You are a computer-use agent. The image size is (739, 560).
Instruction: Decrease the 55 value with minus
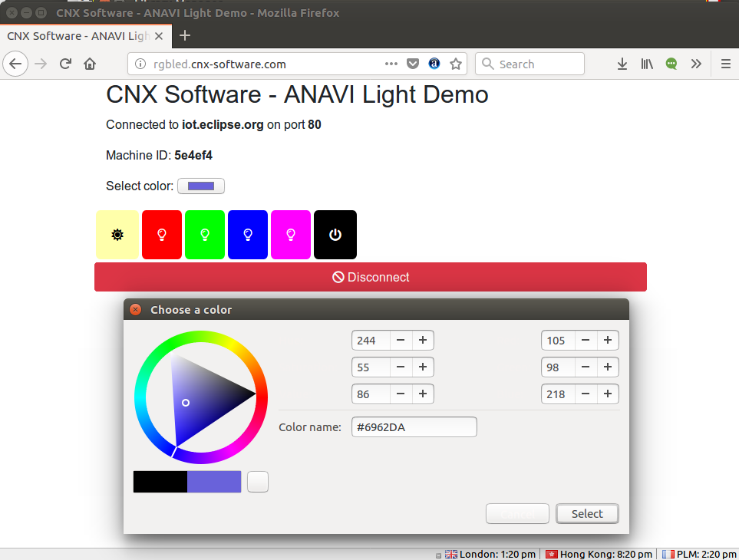[x=401, y=367]
